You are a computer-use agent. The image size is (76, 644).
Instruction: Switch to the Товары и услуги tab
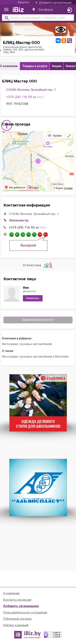tap(35, 66)
